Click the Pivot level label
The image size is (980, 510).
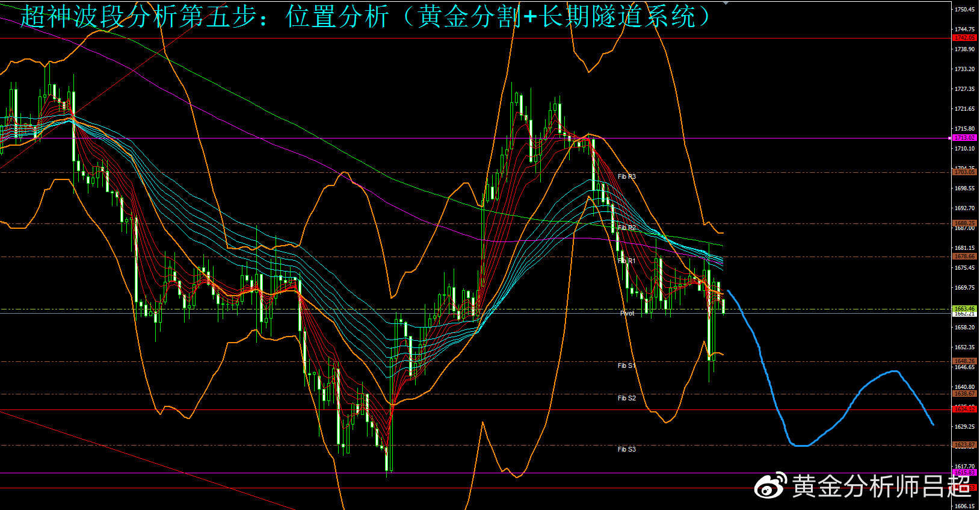(627, 313)
